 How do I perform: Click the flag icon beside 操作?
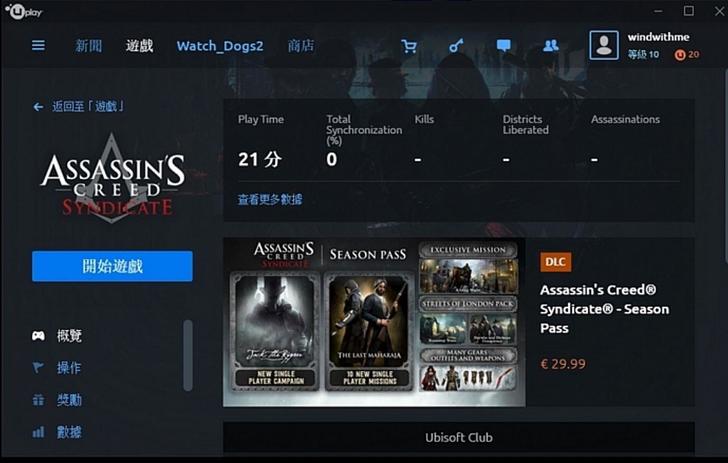(x=39, y=368)
